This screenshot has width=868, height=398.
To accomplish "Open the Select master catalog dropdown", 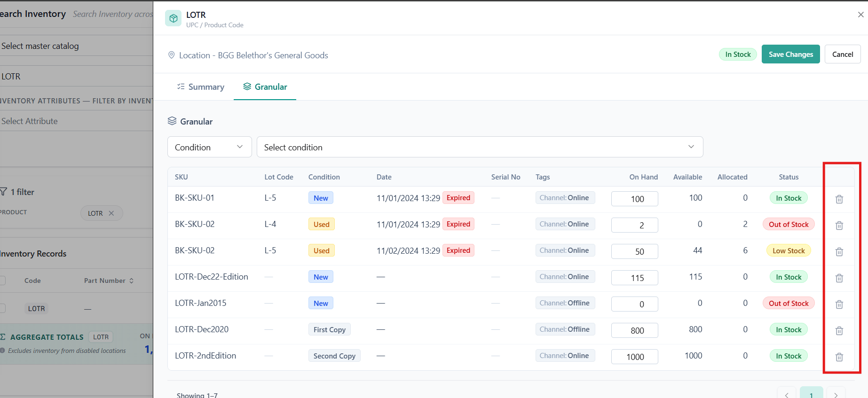I will (x=75, y=46).
